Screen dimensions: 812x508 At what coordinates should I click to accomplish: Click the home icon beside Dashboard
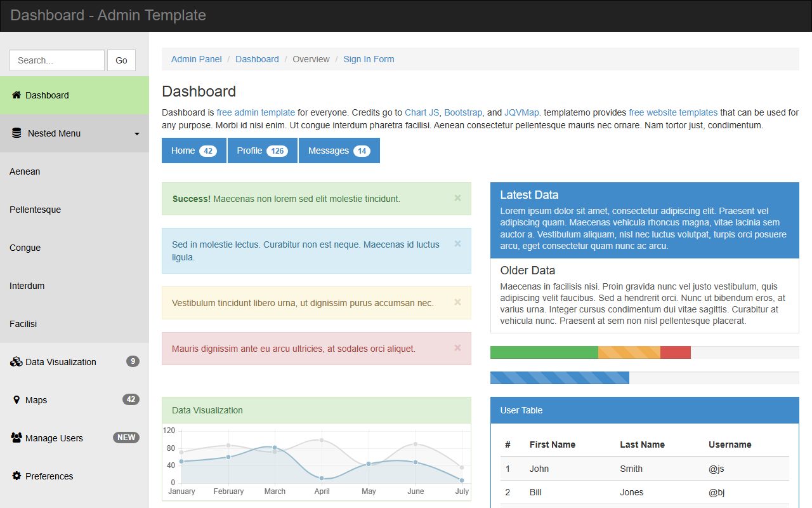pyautogui.click(x=17, y=95)
